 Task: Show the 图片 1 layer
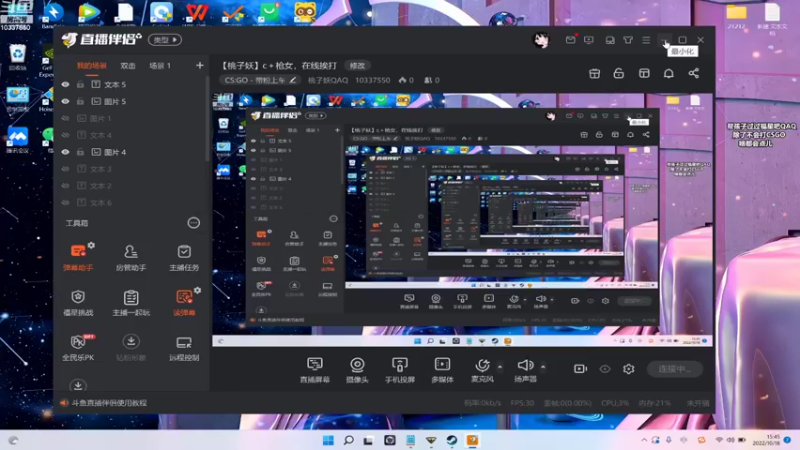pos(65,118)
